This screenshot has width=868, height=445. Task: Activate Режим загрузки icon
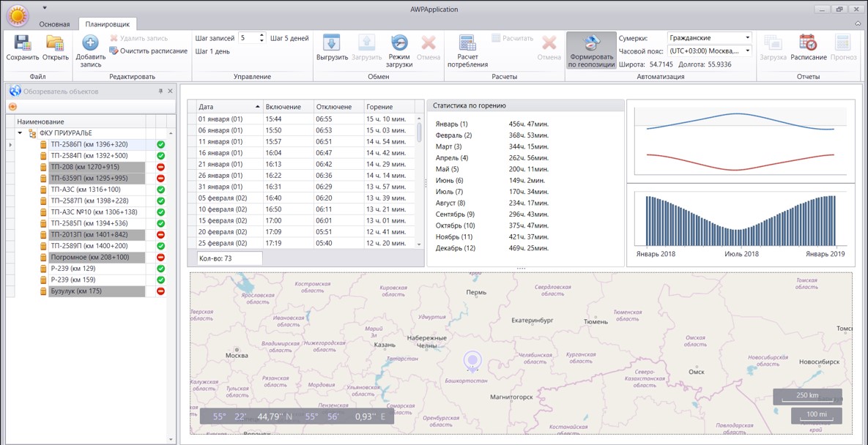click(x=399, y=42)
